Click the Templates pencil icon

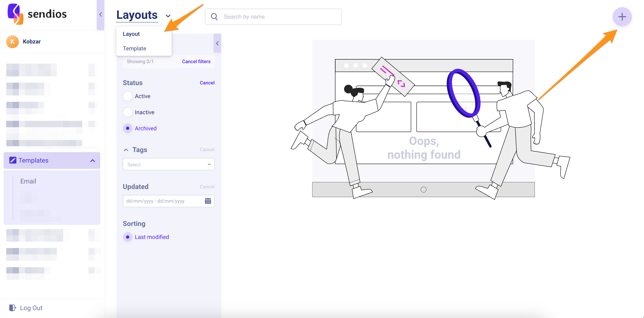tap(13, 160)
